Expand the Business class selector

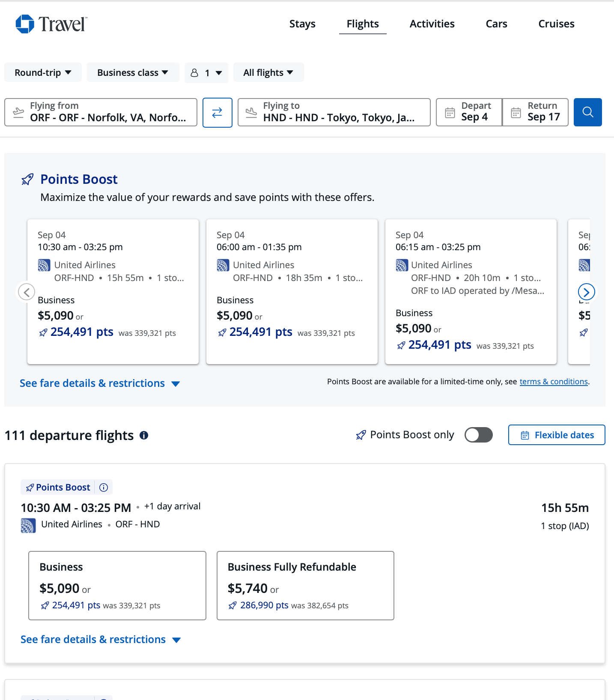133,72
